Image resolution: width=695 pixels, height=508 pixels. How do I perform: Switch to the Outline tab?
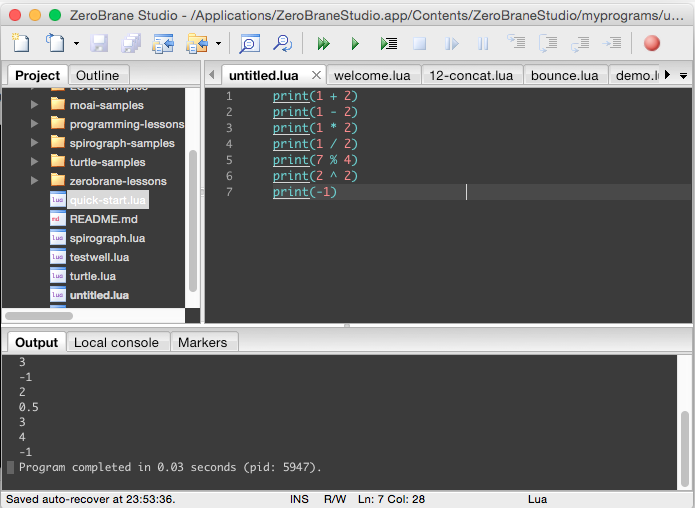point(98,75)
